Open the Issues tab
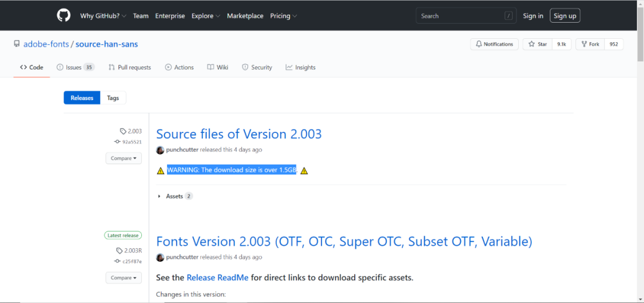The image size is (644, 303). click(75, 67)
